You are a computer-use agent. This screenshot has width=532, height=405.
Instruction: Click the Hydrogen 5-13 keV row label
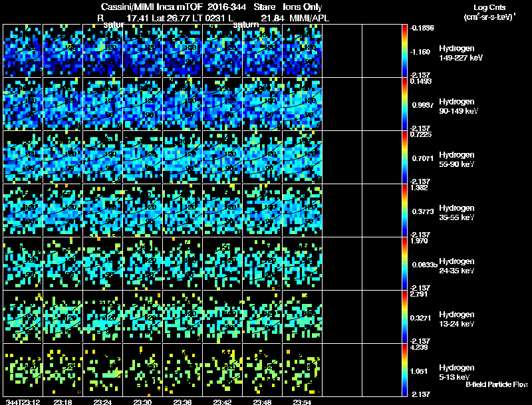[457, 372]
